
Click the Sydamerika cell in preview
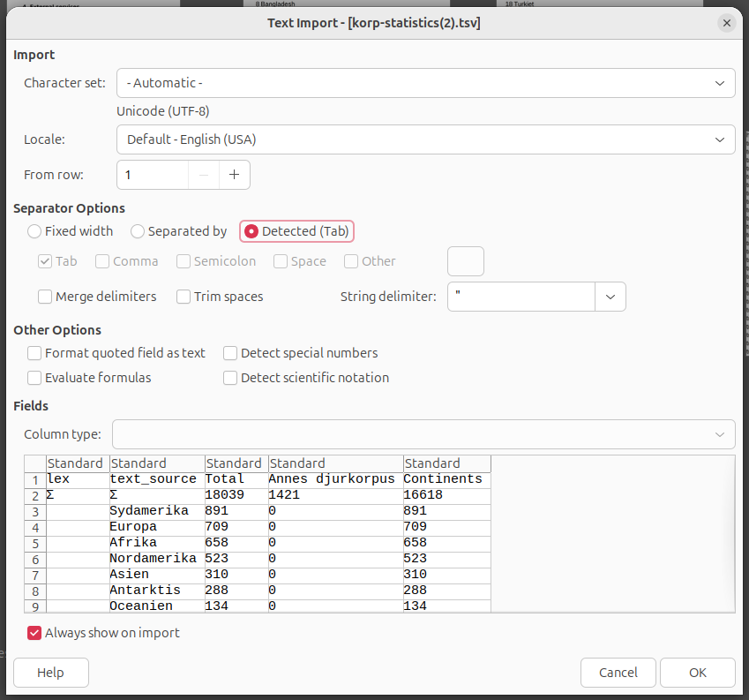tap(157, 511)
